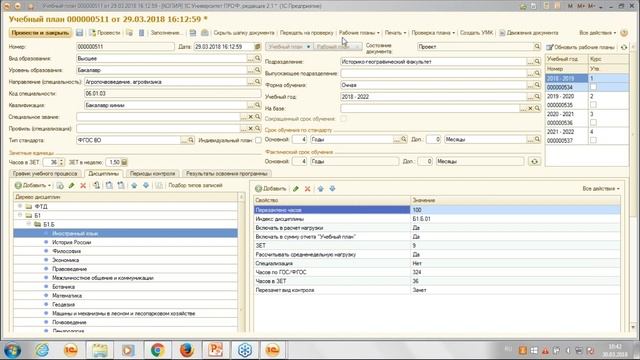This screenshot has width=640, height=360.
Task: Open Firefox from the taskbar
Action: coord(187,350)
